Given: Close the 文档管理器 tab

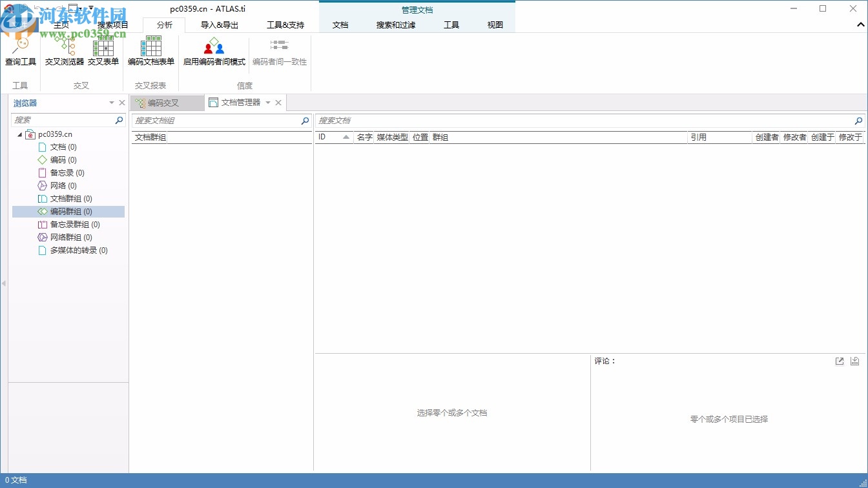Looking at the screenshot, I should click(x=278, y=103).
